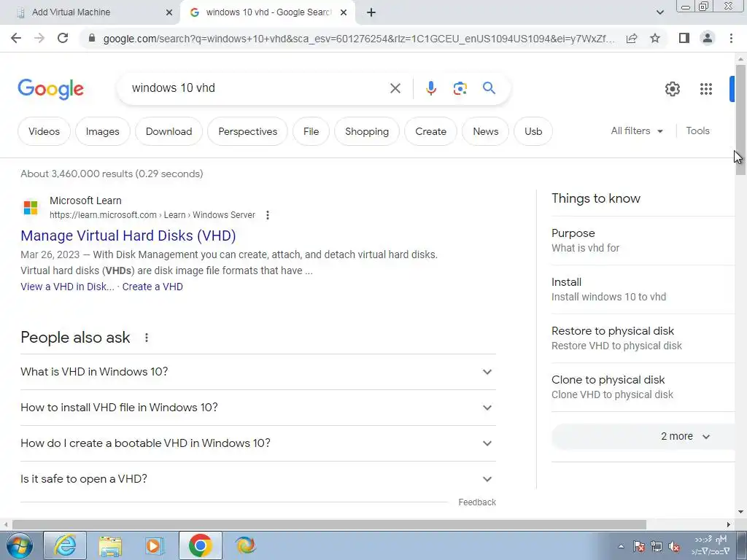Select the File filter chip
The image size is (747, 560).
[x=311, y=131]
